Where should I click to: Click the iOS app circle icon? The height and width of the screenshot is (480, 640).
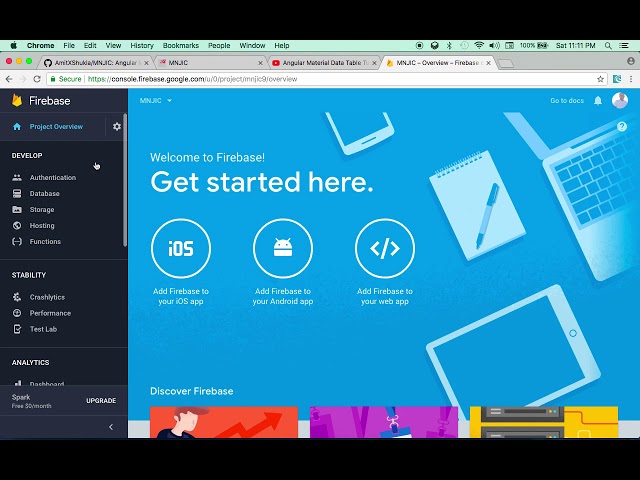click(181, 248)
